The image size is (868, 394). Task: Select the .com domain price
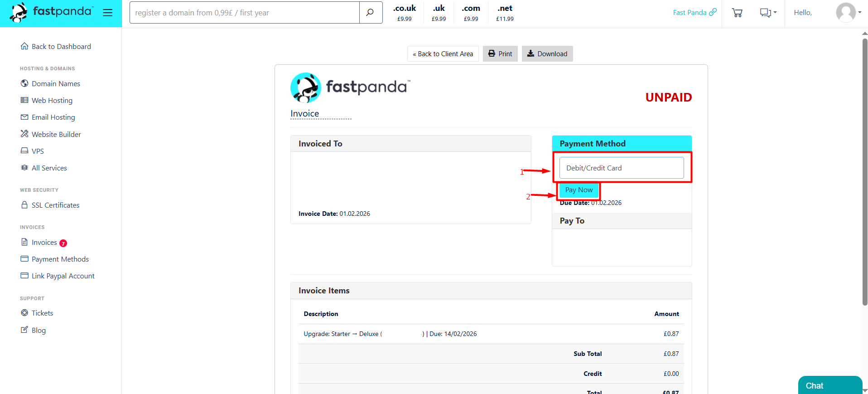(471, 13)
